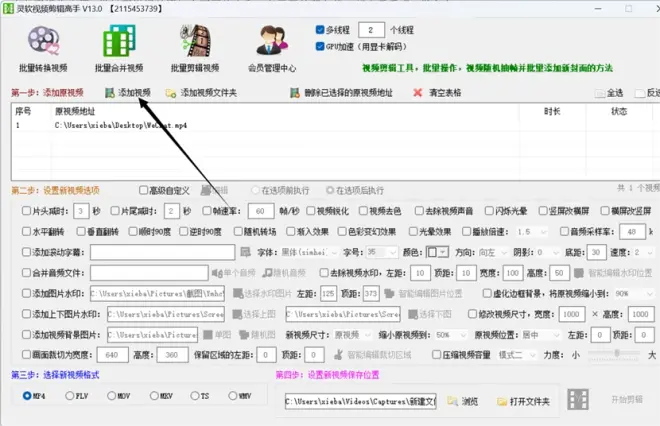
Task: Click the 添加视频 icon button
Action: (110, 93)
